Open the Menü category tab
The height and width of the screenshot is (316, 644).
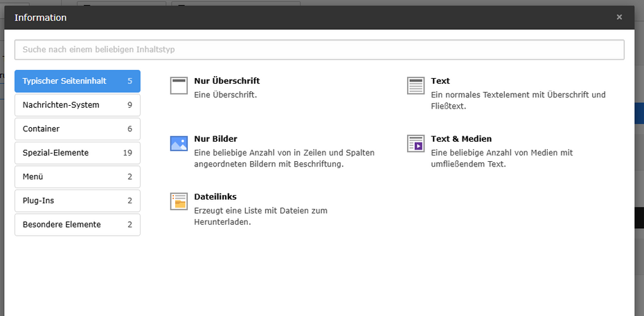coord(77,177)
